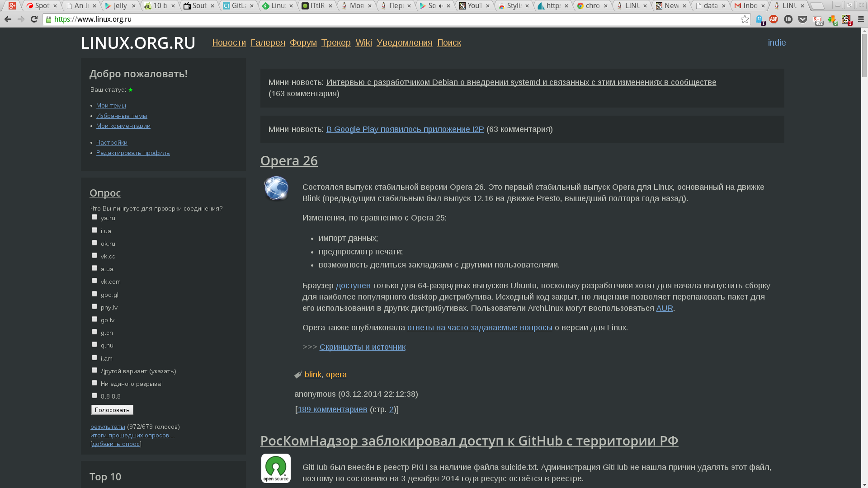
Task: Open the Поиск search page
Action: point(449,42)
